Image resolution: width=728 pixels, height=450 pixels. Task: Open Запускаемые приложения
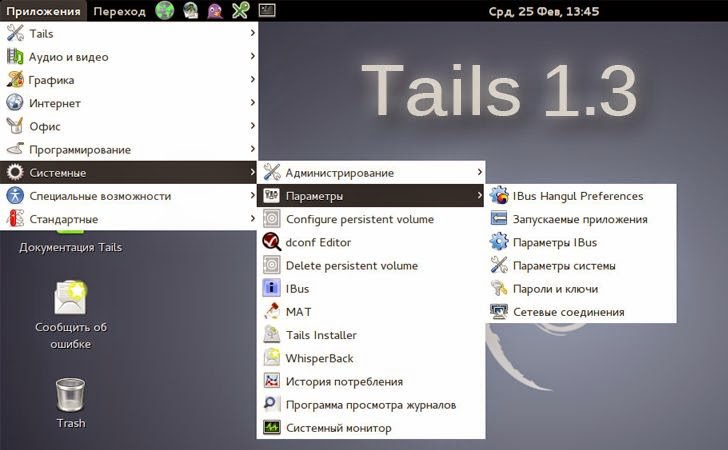pyautogui.click(x=581, y=219)
